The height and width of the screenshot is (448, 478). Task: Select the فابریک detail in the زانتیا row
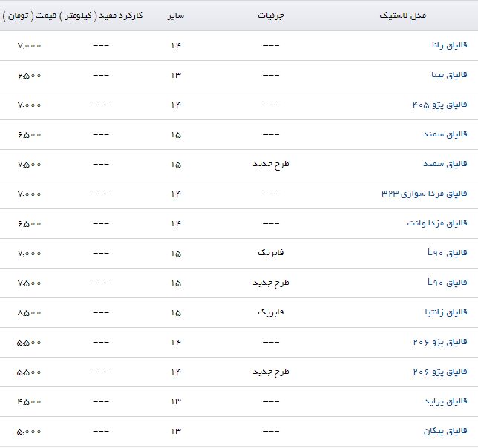(271, 312)
